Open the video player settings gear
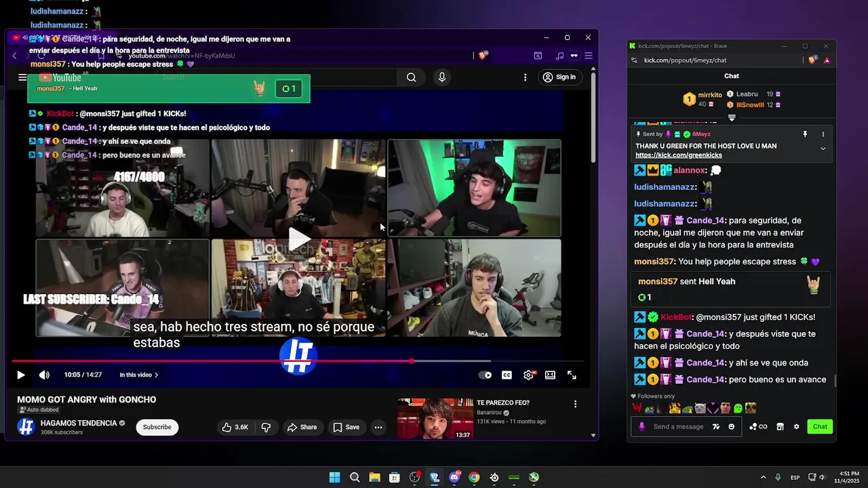This screenshot has width=868, height=488. pos(529,375)
